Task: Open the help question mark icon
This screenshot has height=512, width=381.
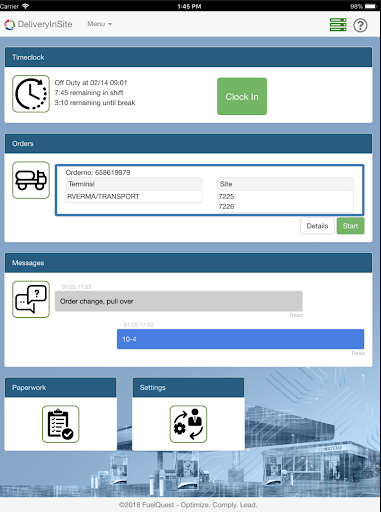Action: click(x=360, y=25)
